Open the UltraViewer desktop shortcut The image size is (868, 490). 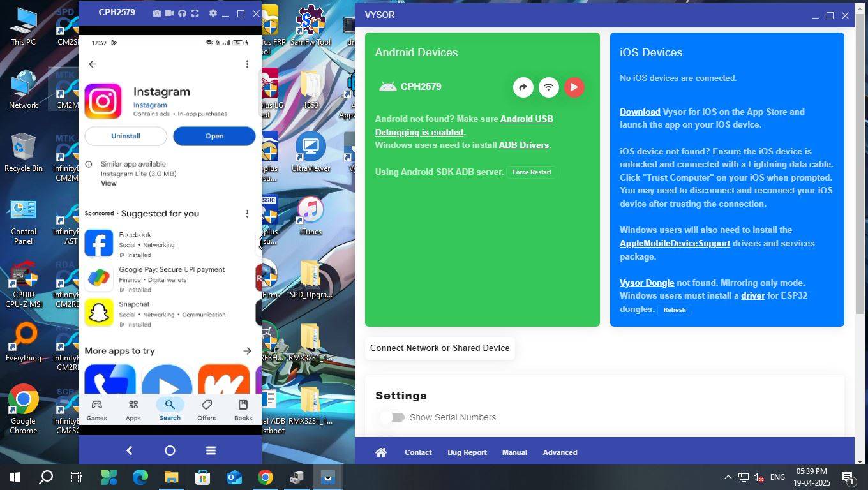(311, 153)
